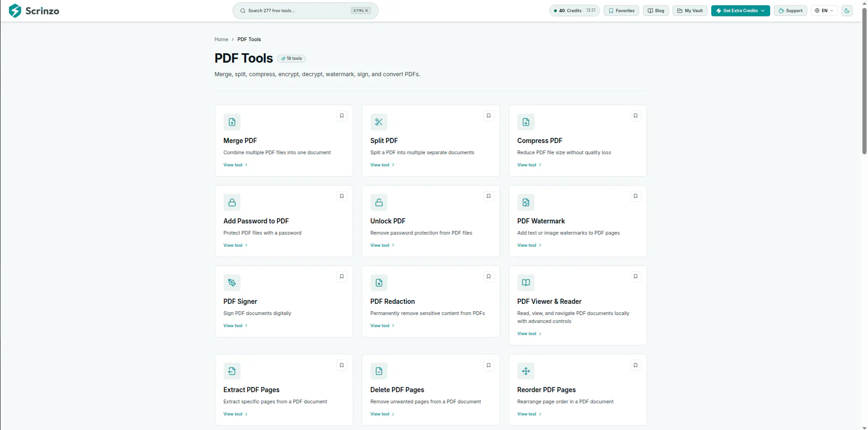The image size is (868, 430).
Task: Click View tool under Delete PDF Pages
Action: 382,414
